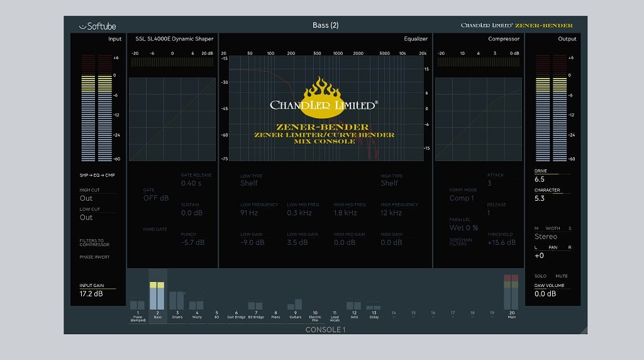This screenshot has width=644, height=360.
Task: Select channel 8 Piano
Action: [x=275, y=315]
